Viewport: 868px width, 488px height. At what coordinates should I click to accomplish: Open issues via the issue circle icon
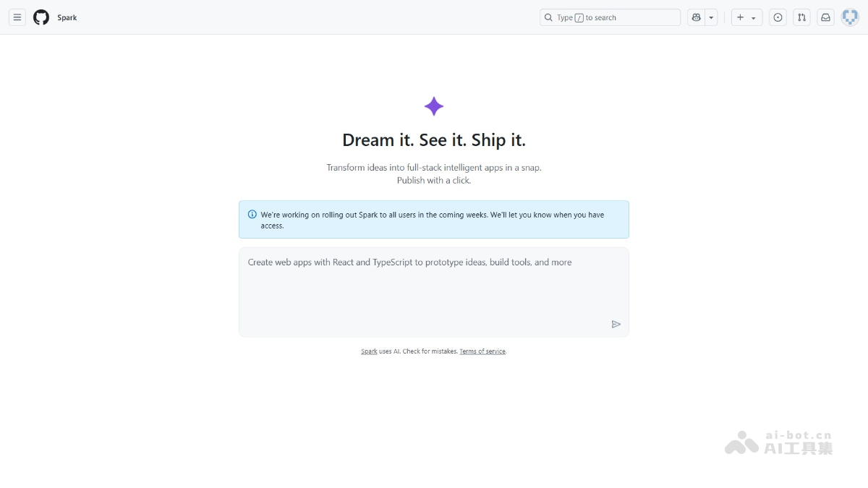pos(778,17)
